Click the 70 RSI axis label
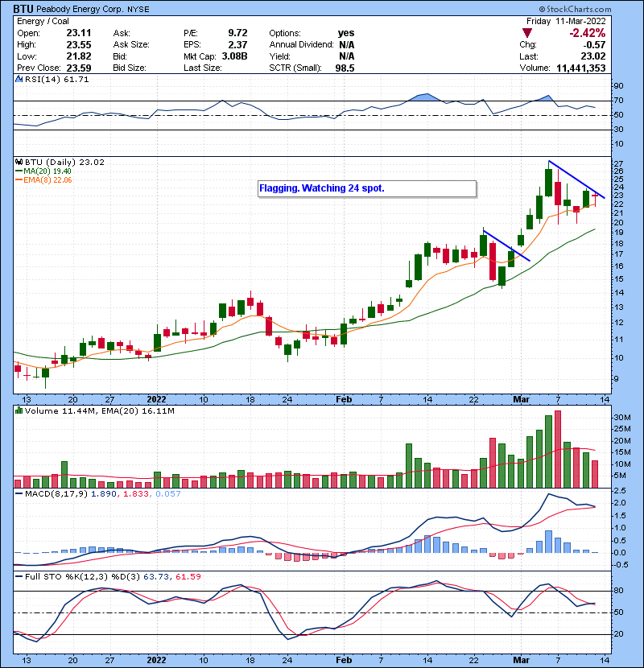The width and height of the screenshot is (644, 668). [618, 101]
